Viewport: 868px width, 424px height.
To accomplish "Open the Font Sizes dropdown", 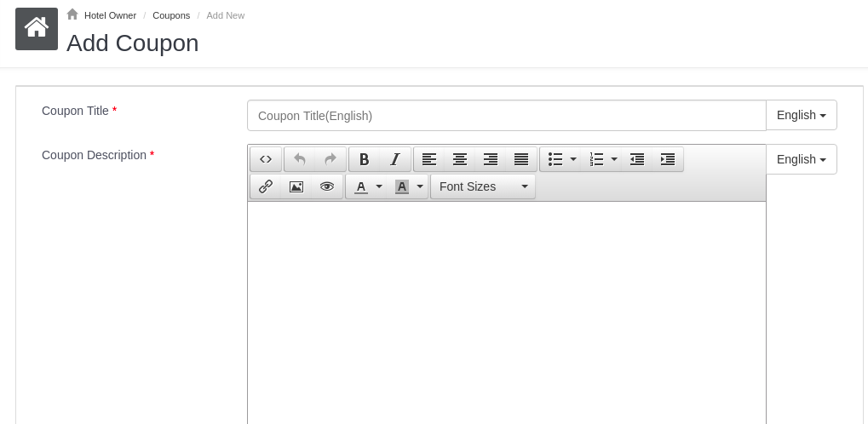I will coord(483,186).
